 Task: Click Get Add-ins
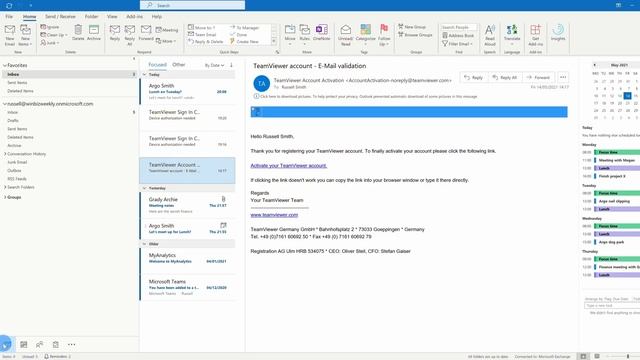coord(536,35)
